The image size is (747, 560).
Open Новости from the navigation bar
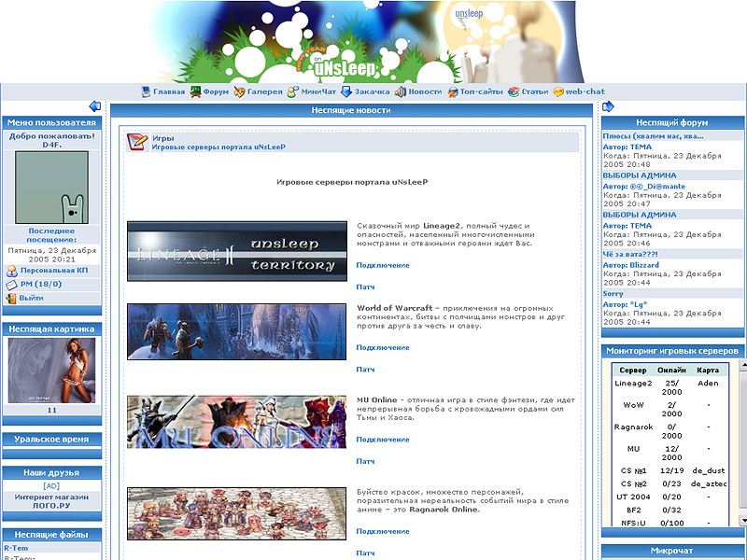click(400, 92)
